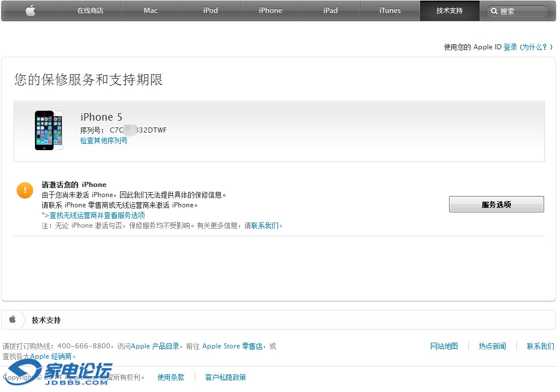Click the iPhone 5 product image
The image size is (560, 392).
[48, 130]
